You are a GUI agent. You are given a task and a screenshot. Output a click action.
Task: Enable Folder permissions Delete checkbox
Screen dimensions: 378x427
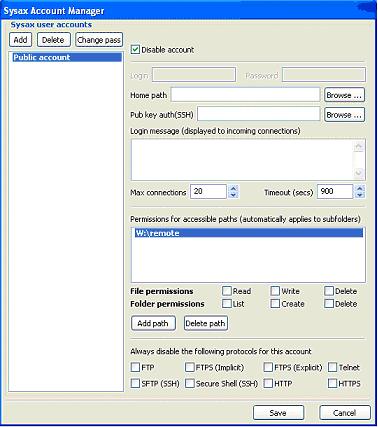pyautogui.click(x=329, y=304)
